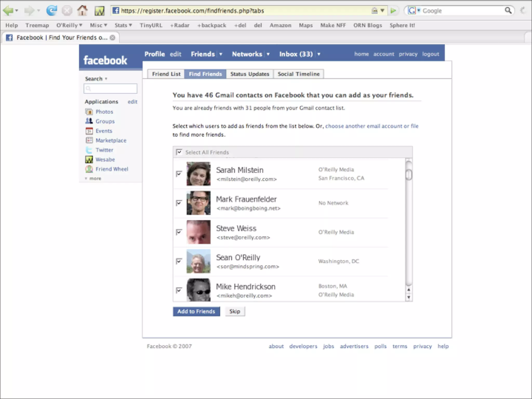The width and height of the screenshot is (532, 399).
Task: Click the Wesabe sidebar icon
Action: pyautogui.click(x=89, y=159)
